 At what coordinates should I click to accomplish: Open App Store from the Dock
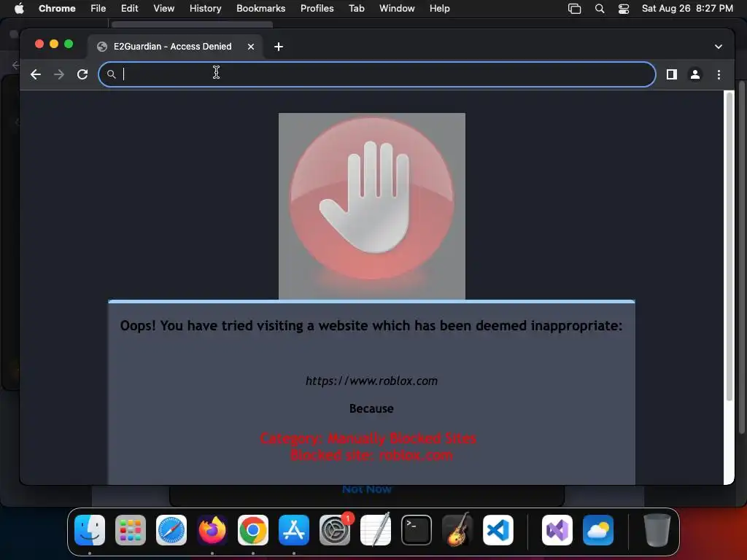pyautogui.click(x=294, y=530)
